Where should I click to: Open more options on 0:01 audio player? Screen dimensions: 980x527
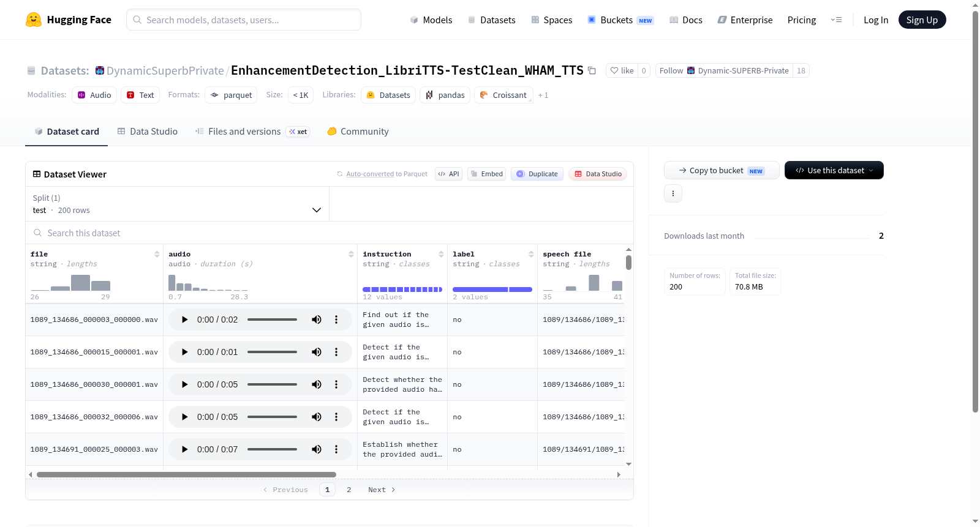336,352
